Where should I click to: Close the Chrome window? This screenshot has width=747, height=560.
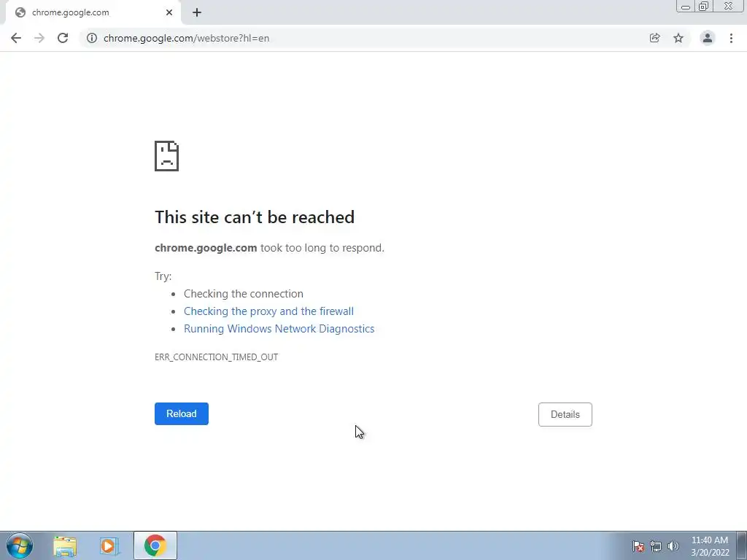pyautogui.click(x=729, y=6)
